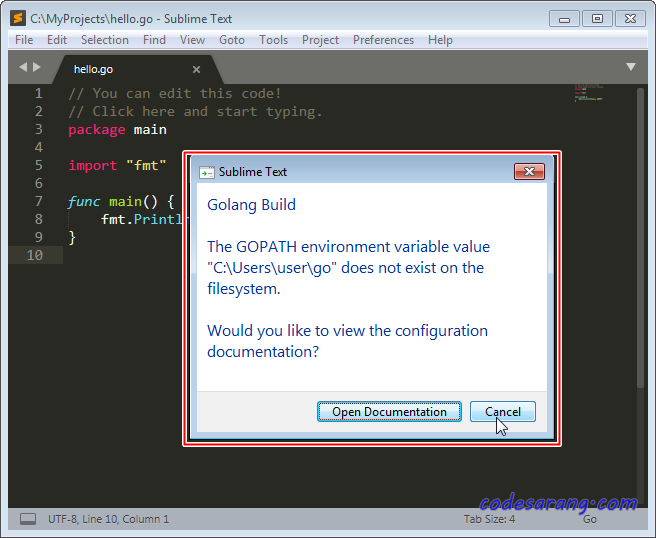Click the vertical scrollbar

[640, 238]
